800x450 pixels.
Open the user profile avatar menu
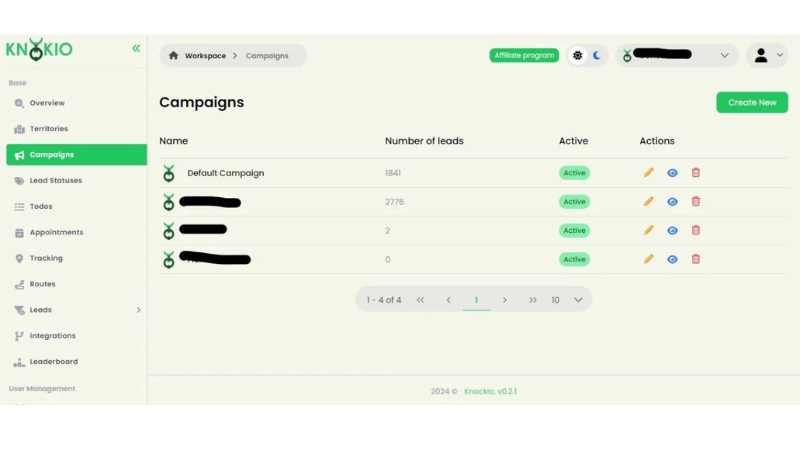[x=767, y=56]
